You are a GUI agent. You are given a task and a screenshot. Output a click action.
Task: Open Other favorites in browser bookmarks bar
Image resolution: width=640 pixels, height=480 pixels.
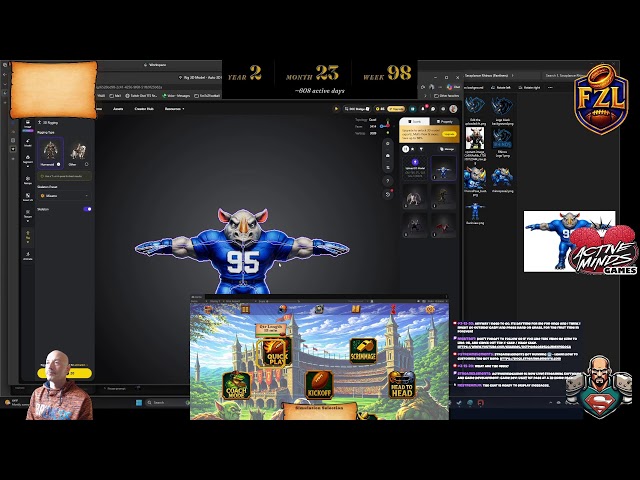pyautogui.click(x=446, y=96)
